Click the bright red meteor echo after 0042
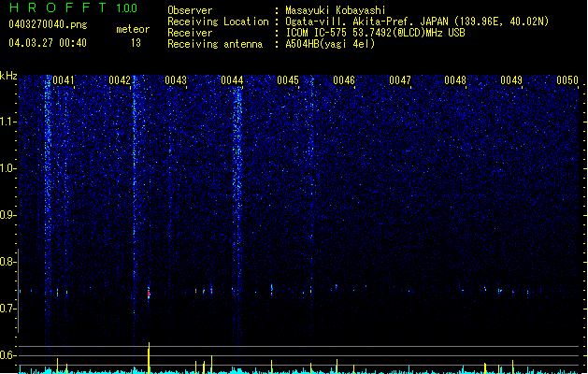 (149, 293)
